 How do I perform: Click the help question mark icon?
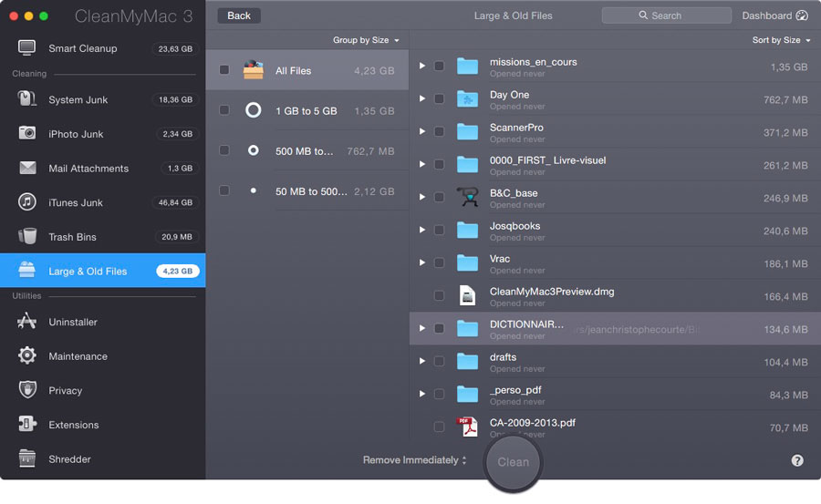coord(797,460)
